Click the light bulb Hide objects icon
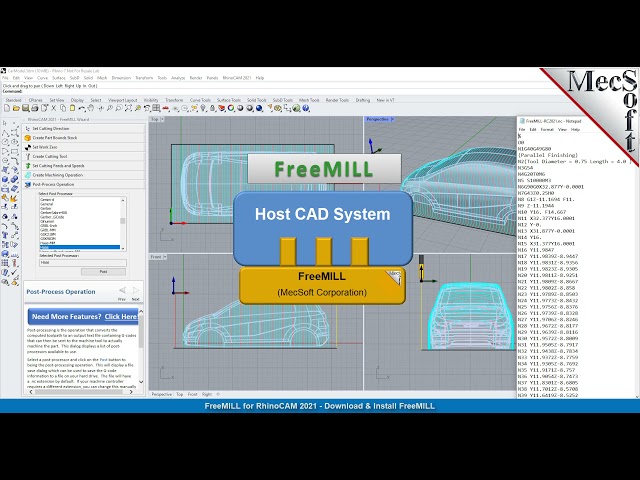Screen dimensions: 640x480 (x=203, y=108)
